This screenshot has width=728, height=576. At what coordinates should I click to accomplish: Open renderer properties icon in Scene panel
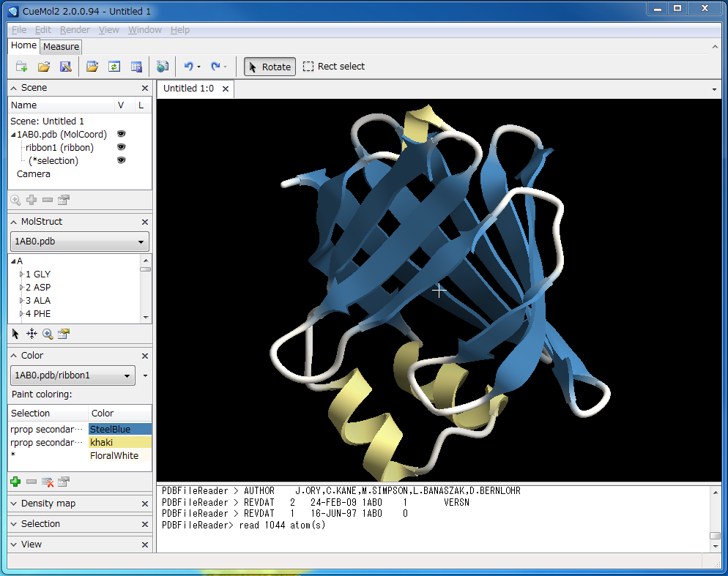(63, 199)
